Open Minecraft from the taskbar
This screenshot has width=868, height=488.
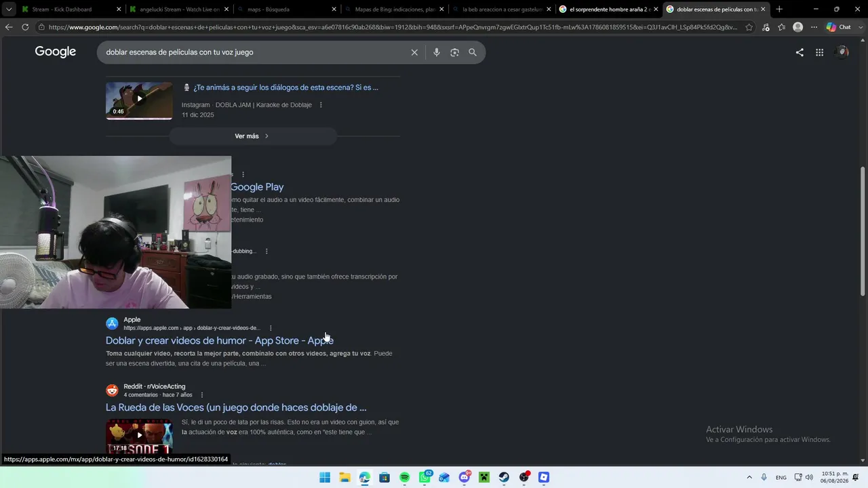(x=484, y=477)
